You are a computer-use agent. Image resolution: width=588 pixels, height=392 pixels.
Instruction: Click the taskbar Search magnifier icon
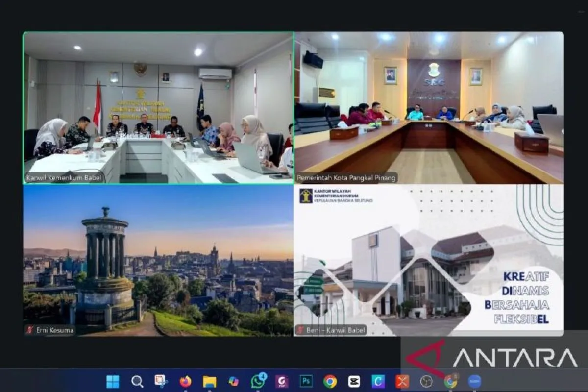pyautogui.click(x=137, y=381)
